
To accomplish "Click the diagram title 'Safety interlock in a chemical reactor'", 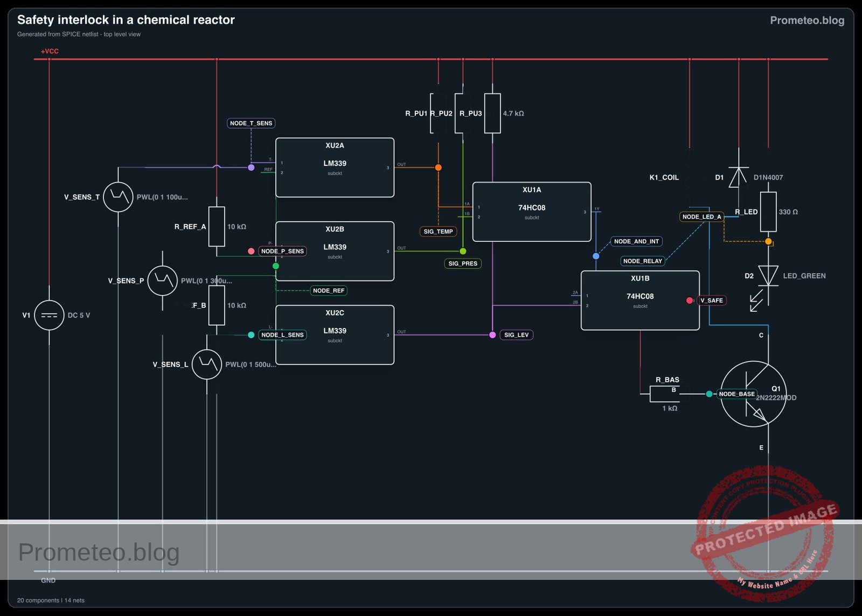I will click(126, 20).
